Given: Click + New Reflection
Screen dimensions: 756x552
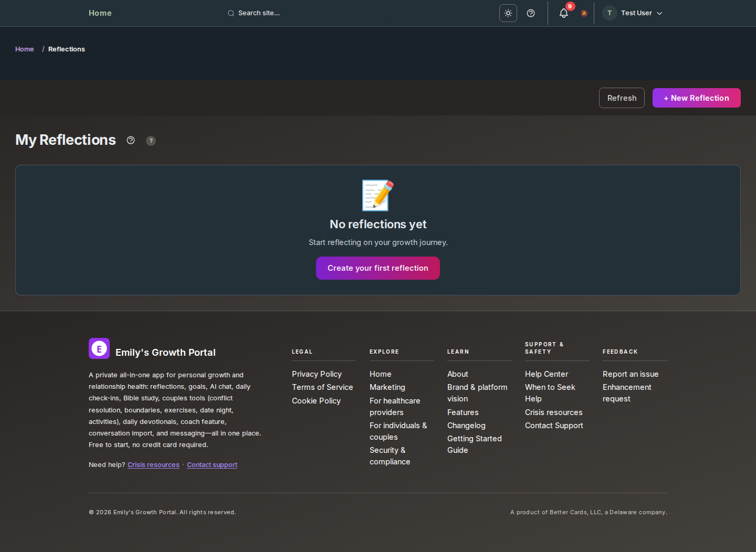Looking at the screenshot, I should pos(696,98).
